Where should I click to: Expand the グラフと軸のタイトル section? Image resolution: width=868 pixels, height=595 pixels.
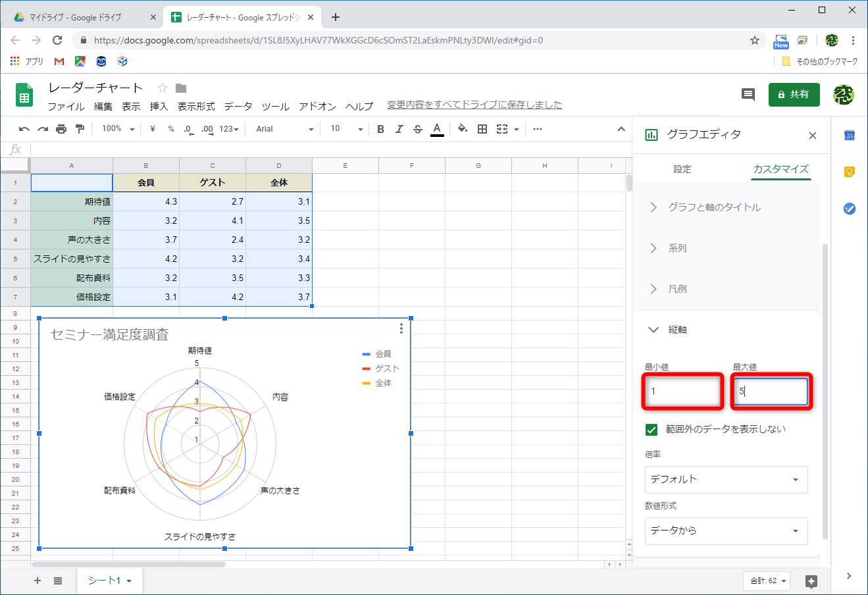click(x=726, y=207)
